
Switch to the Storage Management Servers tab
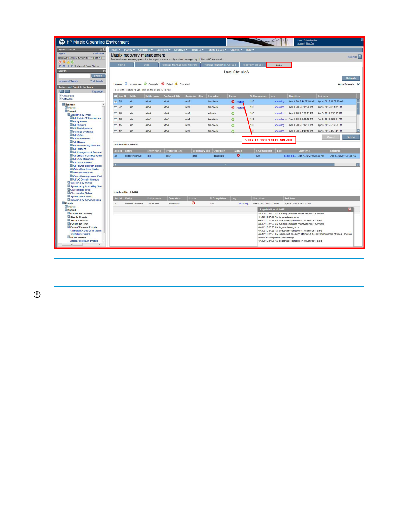click(x=180, y=65)
